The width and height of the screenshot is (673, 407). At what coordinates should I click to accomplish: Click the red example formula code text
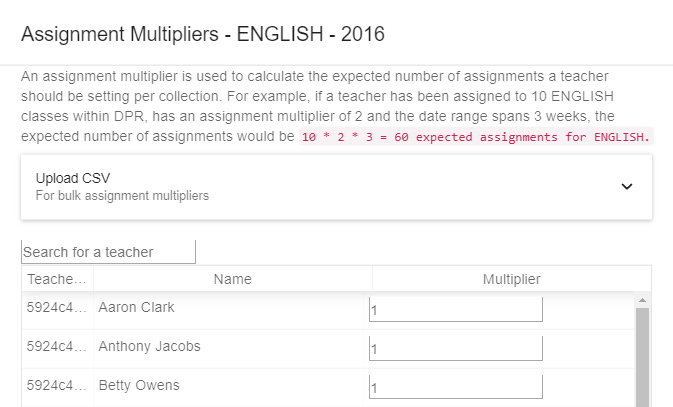(x=476, y=137)
